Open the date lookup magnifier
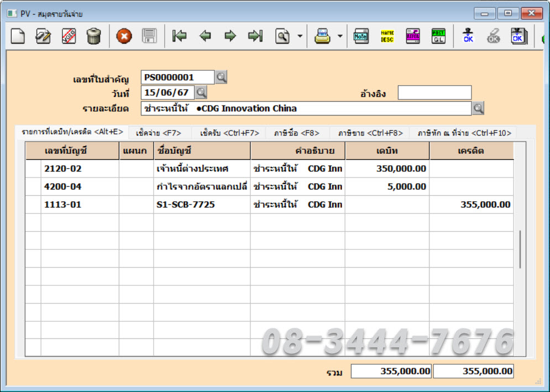 pos(201,93)
